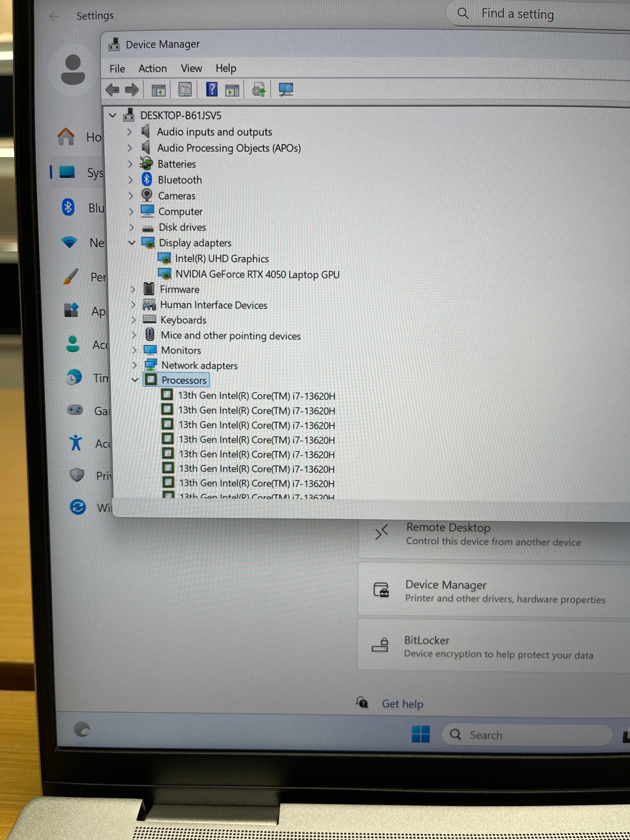Open Windows Update via the refresh icon

coord(78,507)
